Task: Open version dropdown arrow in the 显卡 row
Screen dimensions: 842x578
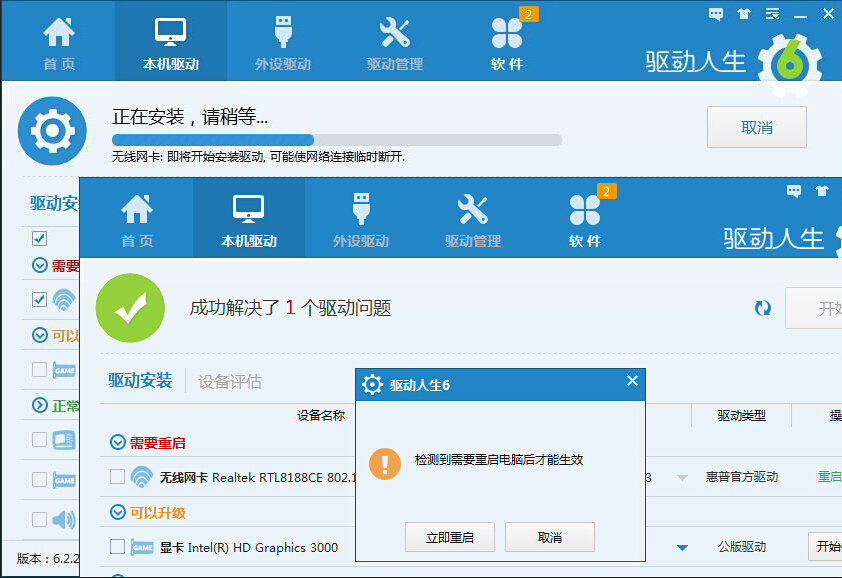Action: [682, 547]
